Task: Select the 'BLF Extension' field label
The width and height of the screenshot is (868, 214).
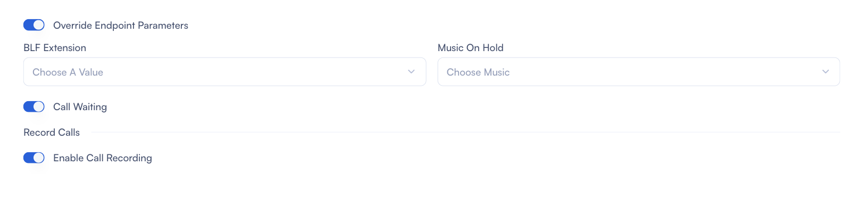Action: [55, 48]
